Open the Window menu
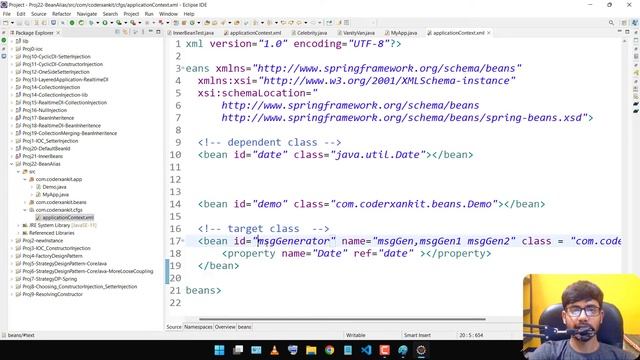 tap(168, 13)
